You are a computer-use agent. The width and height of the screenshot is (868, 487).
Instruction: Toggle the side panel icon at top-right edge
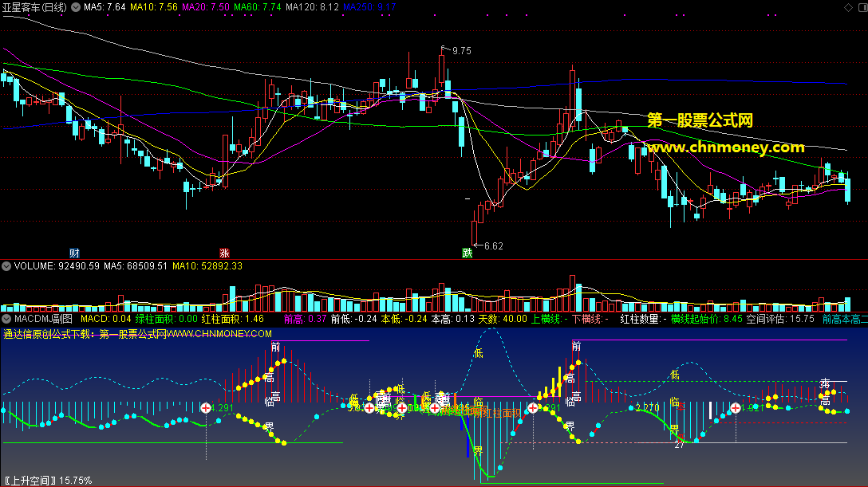click(862, 7)
